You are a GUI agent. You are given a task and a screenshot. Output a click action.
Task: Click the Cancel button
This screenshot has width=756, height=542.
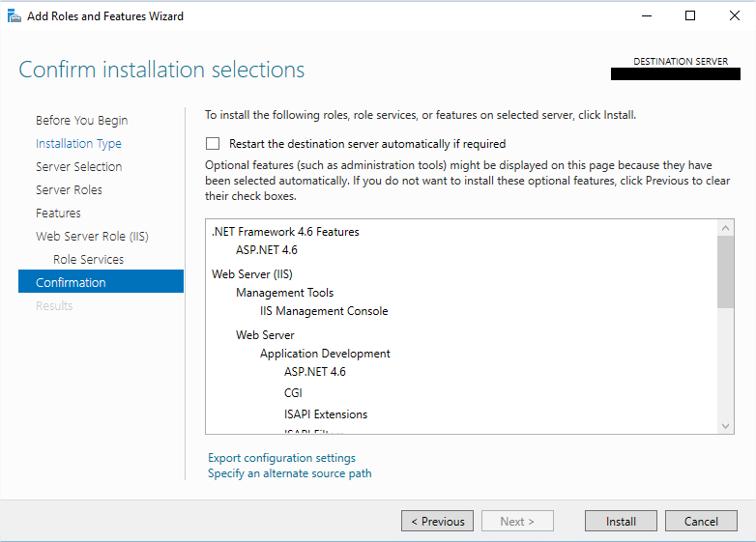[x=701, y=521]
